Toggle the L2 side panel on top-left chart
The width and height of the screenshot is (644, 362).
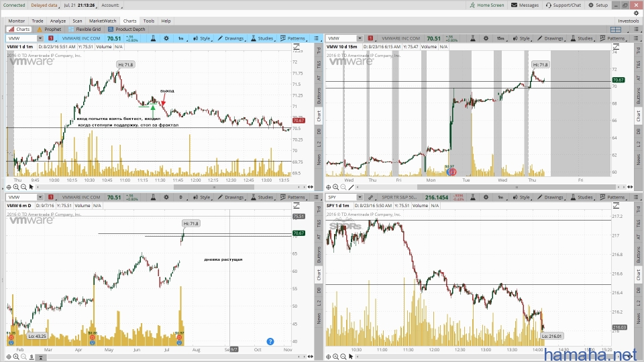point(317,144)
